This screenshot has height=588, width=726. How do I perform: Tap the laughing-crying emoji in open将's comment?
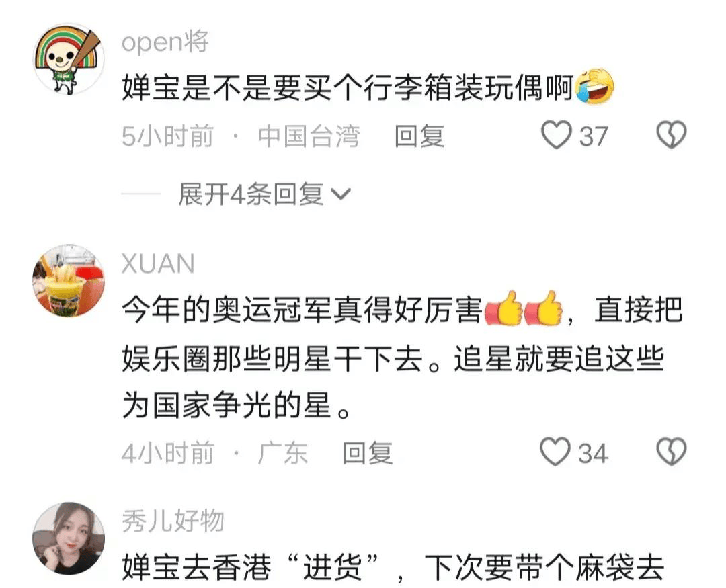click(x=594, y=87)
